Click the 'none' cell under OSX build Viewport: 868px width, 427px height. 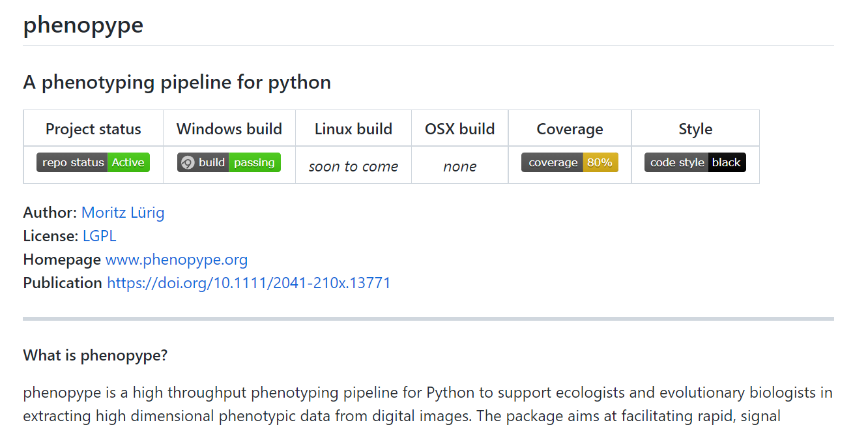459,167
